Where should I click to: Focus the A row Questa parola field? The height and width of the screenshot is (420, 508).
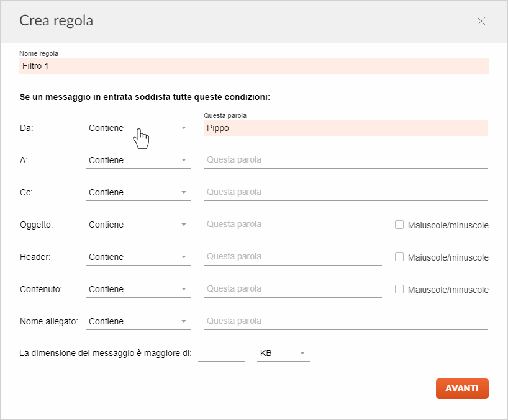345,160
